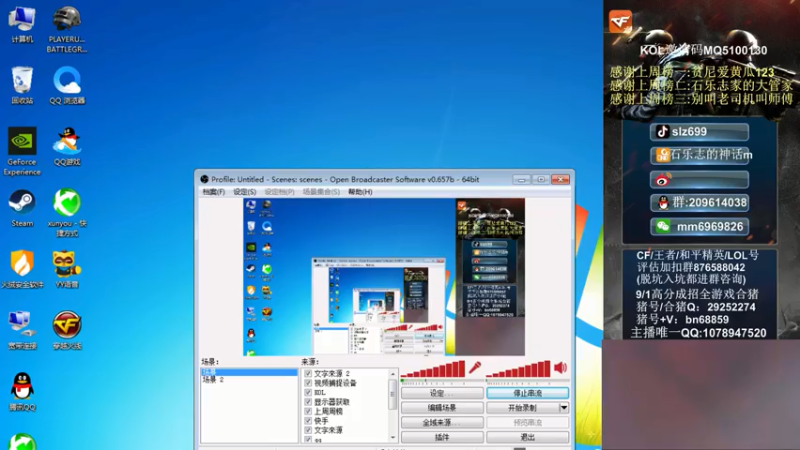Select the 显示器获取 source name
The image size is (800, 450).
click(x=332, y=402)
